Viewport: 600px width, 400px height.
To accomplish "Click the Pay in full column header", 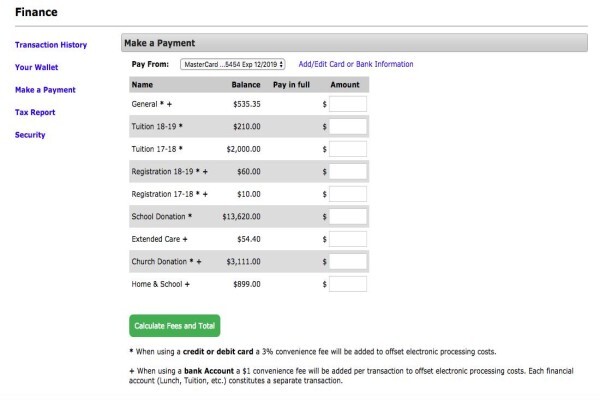I will [291, 85].
